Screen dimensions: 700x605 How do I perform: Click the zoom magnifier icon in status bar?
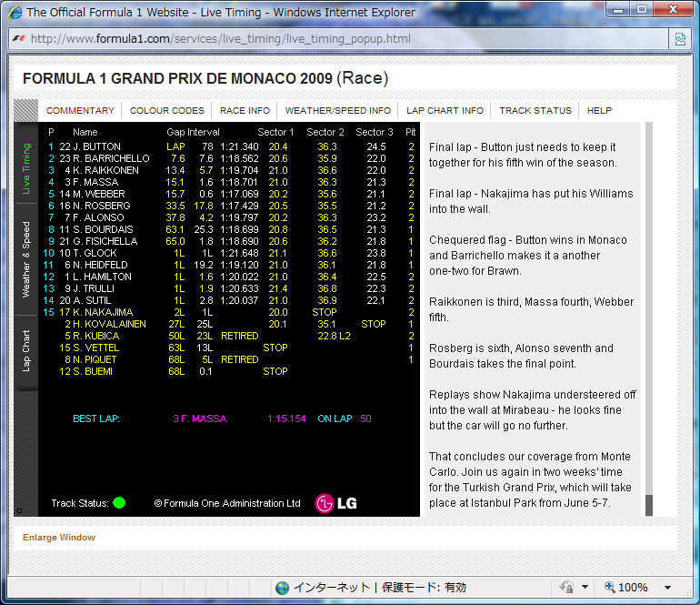[x=609, y=587]
